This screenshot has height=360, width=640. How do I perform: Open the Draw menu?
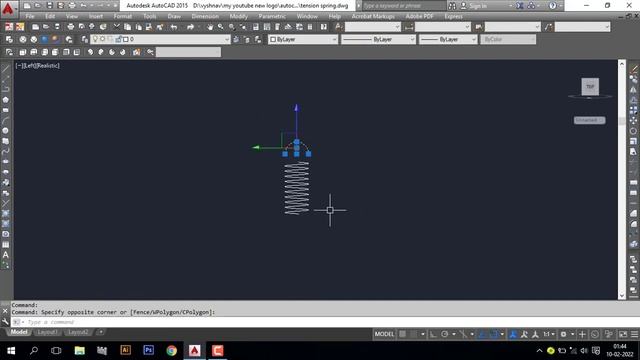[x=174, y=16]
